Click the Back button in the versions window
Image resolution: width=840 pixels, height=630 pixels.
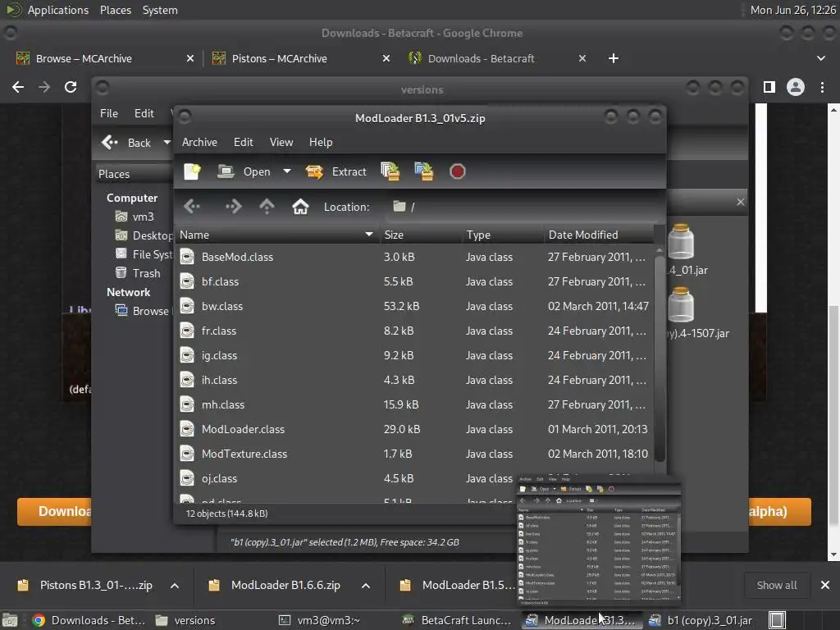127,143
